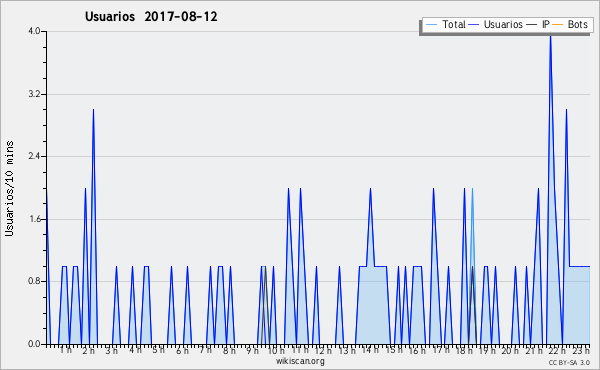The image size is (600, 370).
Task: Click the 'Usuarios 2017-08-12' chart title
Action: point(151,17)
